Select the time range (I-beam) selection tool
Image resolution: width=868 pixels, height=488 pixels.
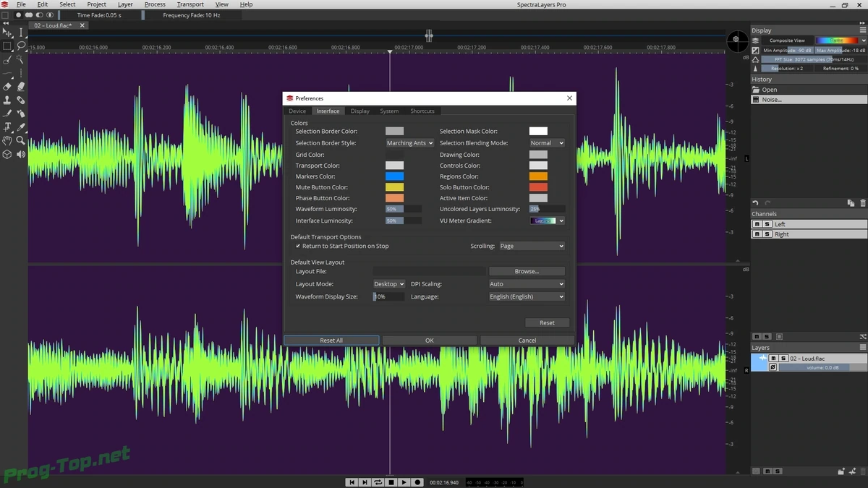click(x=21, y=33)
